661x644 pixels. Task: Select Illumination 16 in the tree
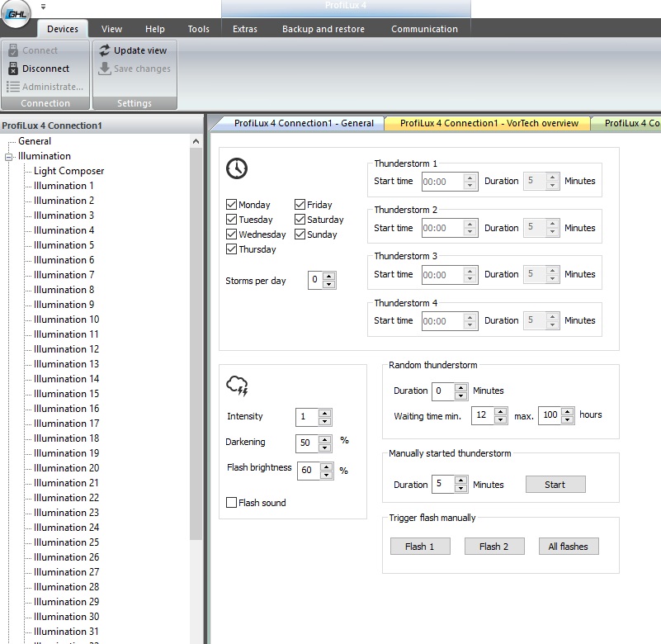pyautogui.click(x=66, y=408)
